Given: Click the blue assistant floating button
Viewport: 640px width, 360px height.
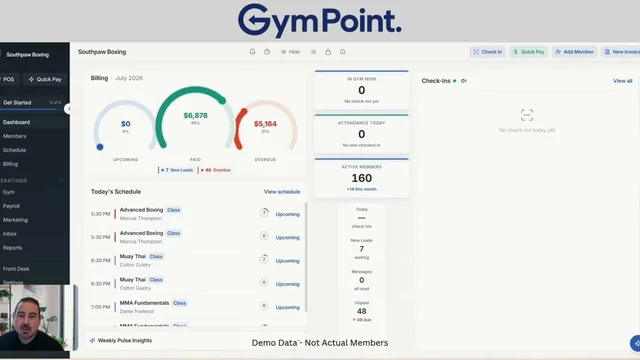Looking at the screenshot, I should 636,343.
